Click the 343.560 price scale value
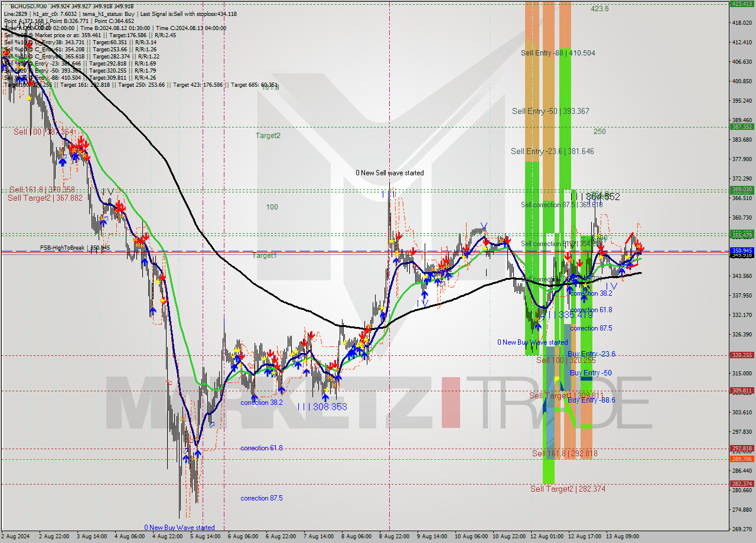The width and height of the screenshot is (756, 543). point(742,276)
